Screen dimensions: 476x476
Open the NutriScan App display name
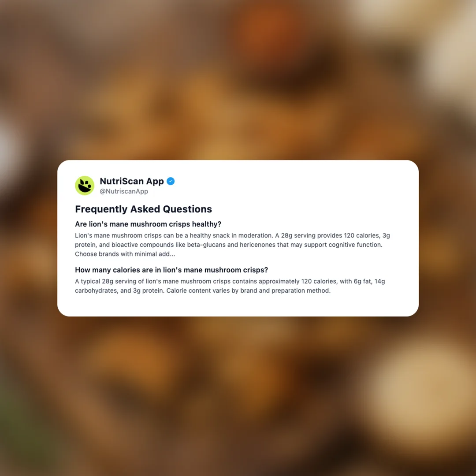tap(132, 181)
